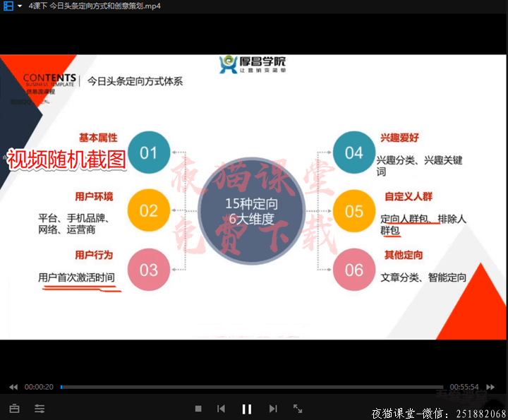This screenshot has height=420, width=508.
Task: Toggle fullscreen mode
Action: point(298,409)
